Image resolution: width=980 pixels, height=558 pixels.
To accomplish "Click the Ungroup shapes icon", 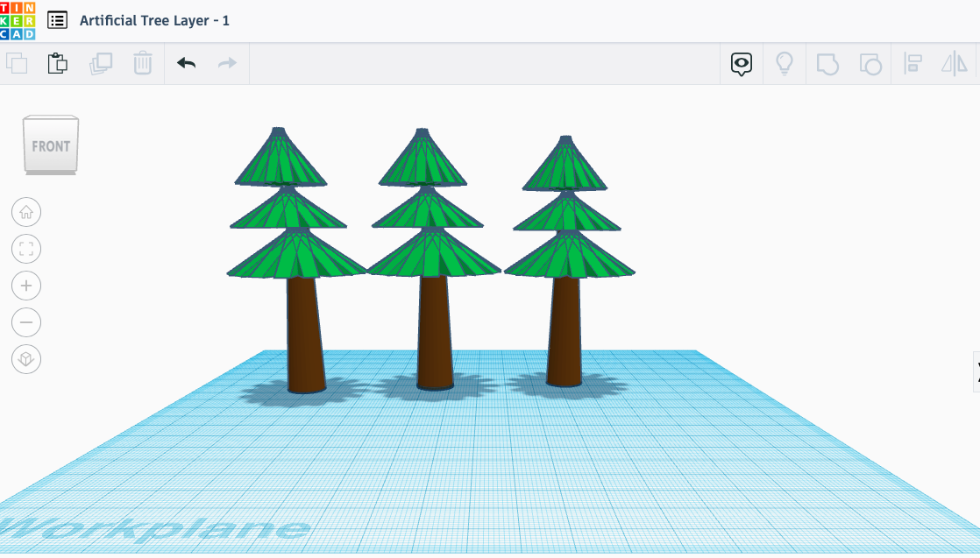I will [x=870, y=64].
